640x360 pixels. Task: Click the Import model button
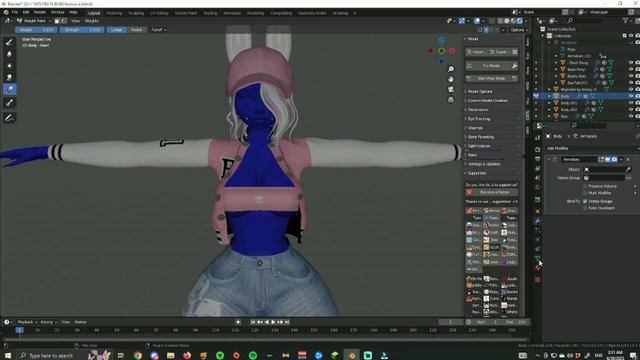pos(476,52)
